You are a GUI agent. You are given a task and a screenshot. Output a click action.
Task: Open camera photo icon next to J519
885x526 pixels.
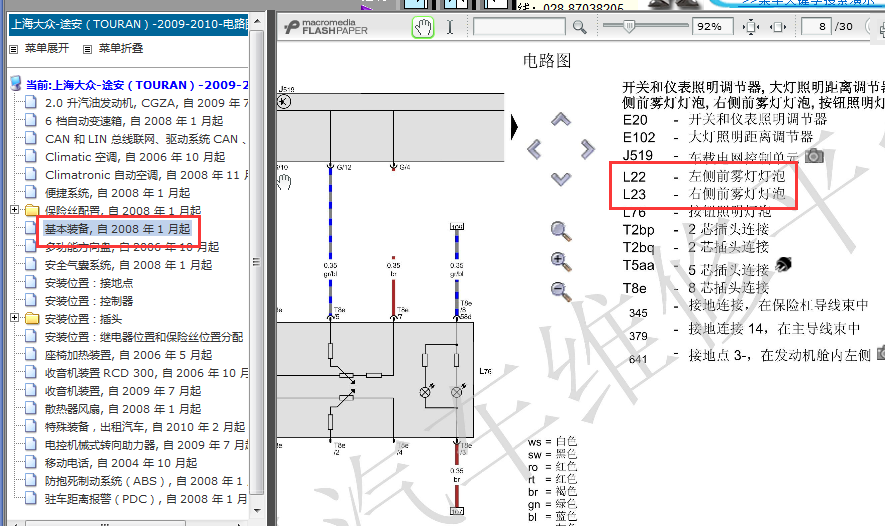click(814, 155)
